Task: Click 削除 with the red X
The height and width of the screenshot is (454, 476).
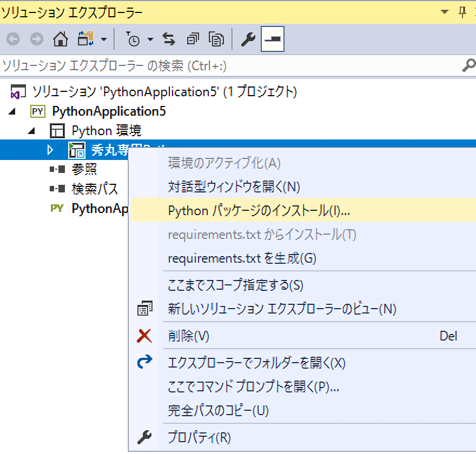Action: (x=188, y=336)
